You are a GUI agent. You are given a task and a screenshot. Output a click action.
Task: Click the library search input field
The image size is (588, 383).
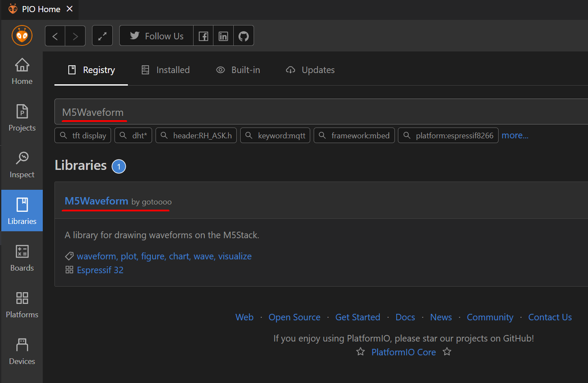[321, 112]
